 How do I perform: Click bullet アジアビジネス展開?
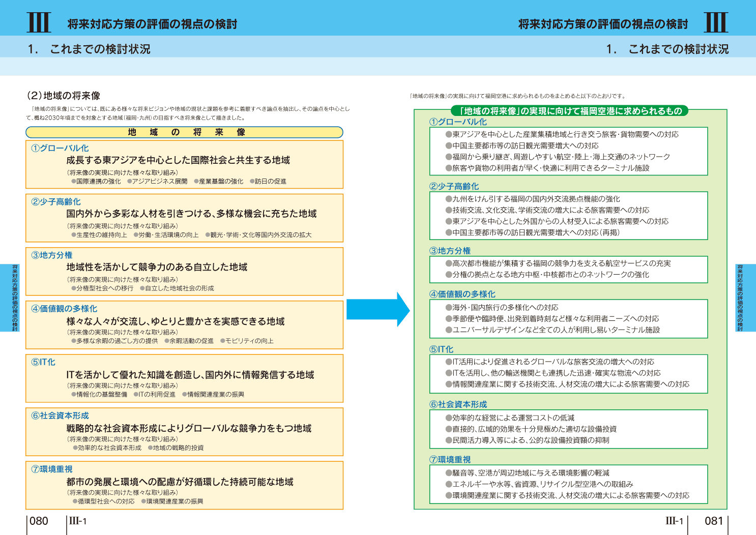coord(157,181)
